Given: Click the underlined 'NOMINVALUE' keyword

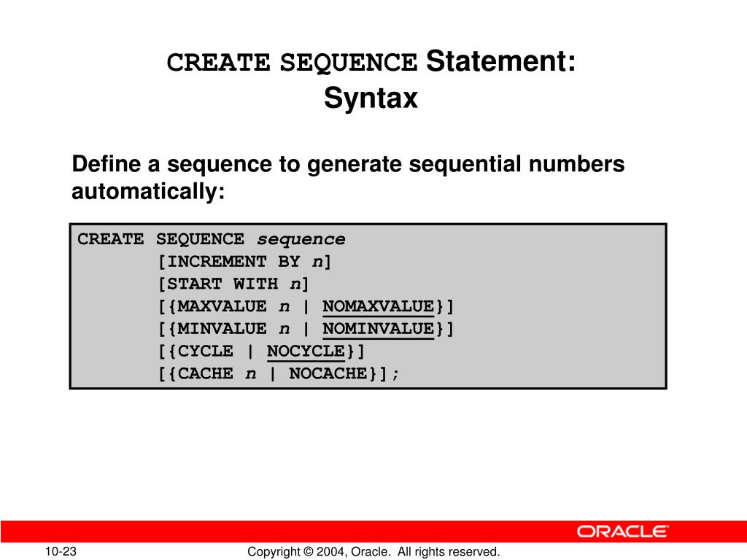Looking at the screenshot, I should (x=379, y=329).
